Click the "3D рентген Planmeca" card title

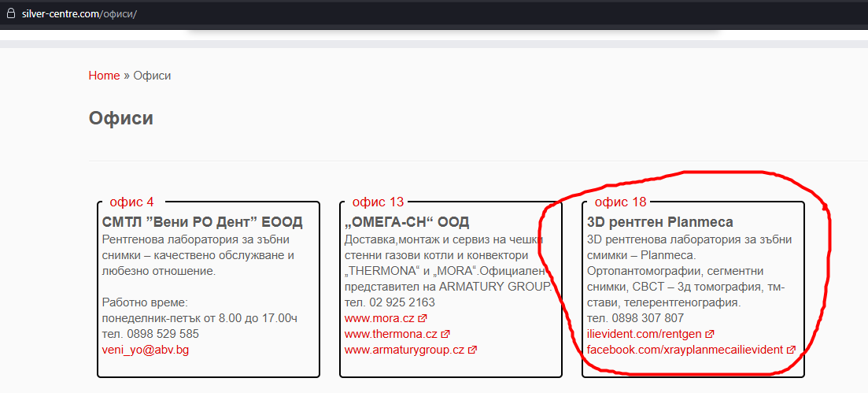[659, 222]
